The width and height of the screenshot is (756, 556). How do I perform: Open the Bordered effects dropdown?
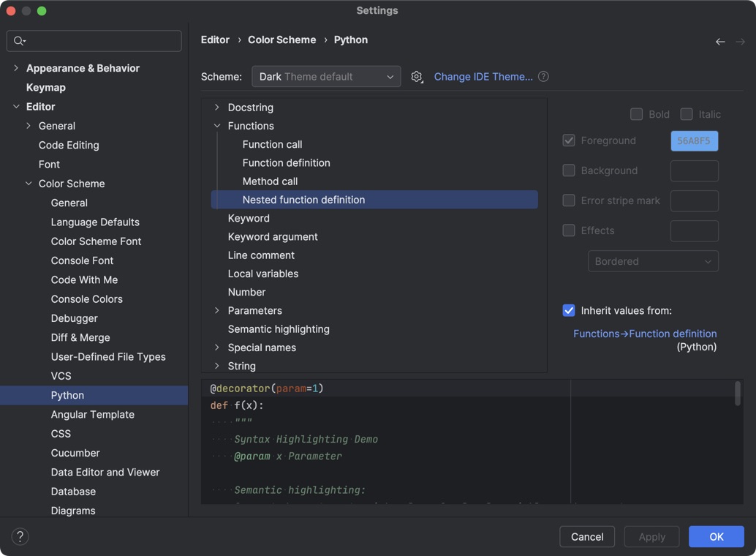(x=653, y=261)
